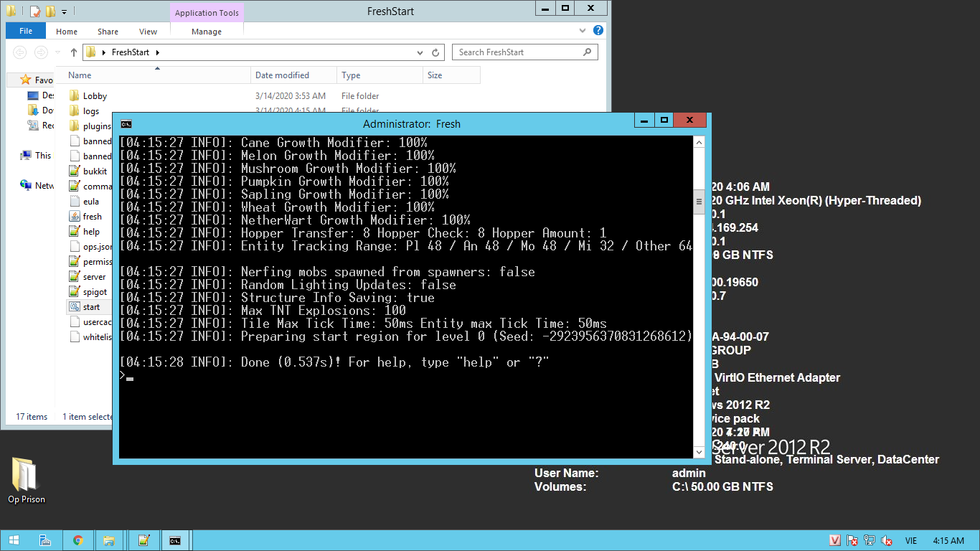The image size is (980, 551).
Task: Launch Google Chrome from the taskbar
Action: click(x=78, y=540)
